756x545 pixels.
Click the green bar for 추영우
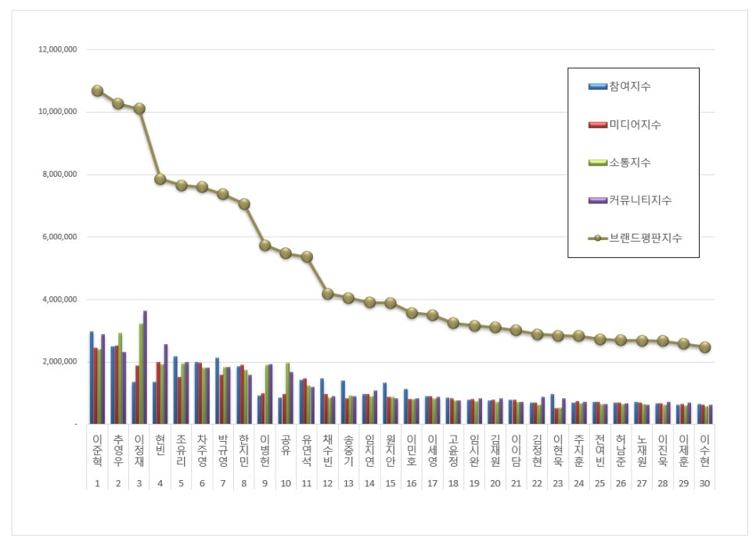[x=120, y=378]
